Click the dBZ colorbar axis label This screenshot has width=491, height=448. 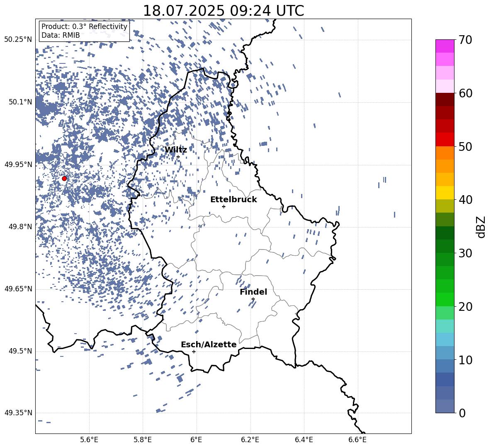click(x=481, y=227)
